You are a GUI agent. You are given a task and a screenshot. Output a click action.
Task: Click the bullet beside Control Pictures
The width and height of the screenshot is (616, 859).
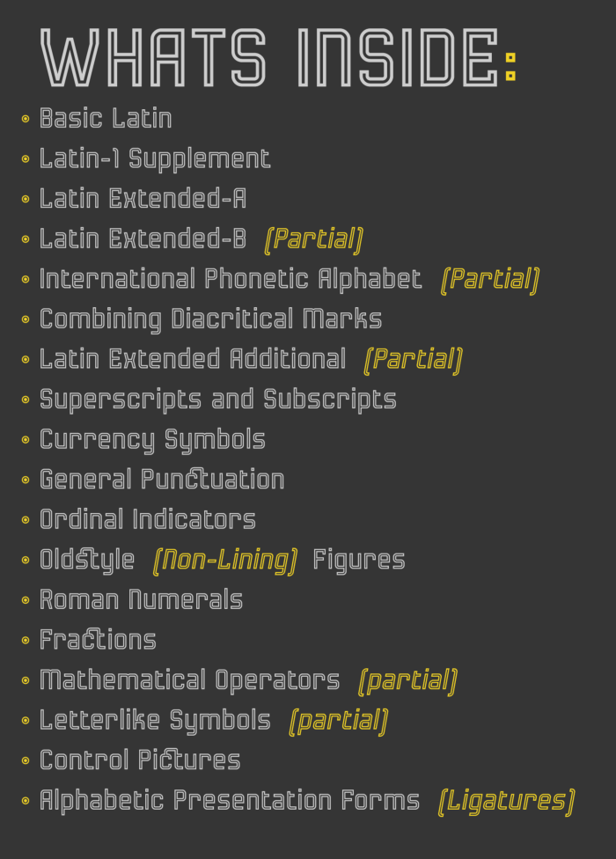coord(26,760)
